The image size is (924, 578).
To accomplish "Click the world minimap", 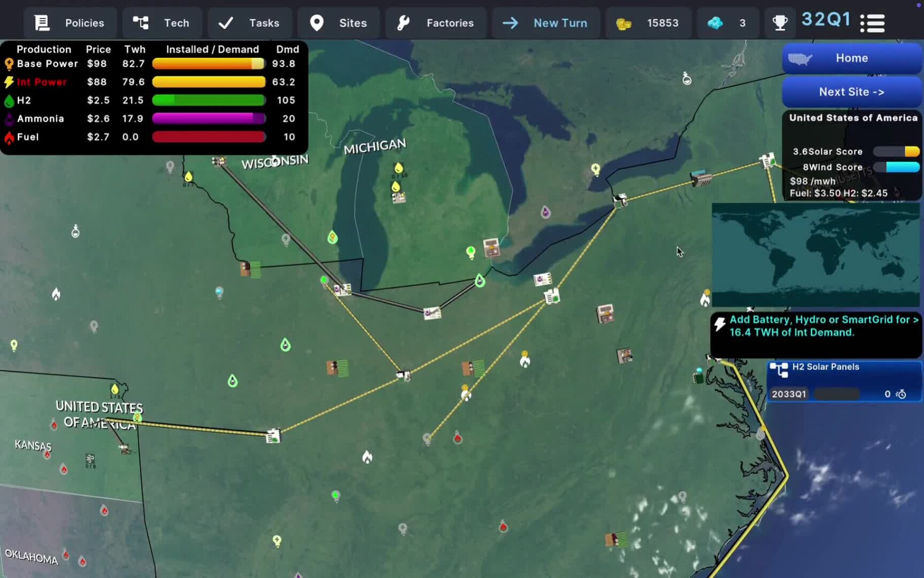I will click(x=815, y=255).
